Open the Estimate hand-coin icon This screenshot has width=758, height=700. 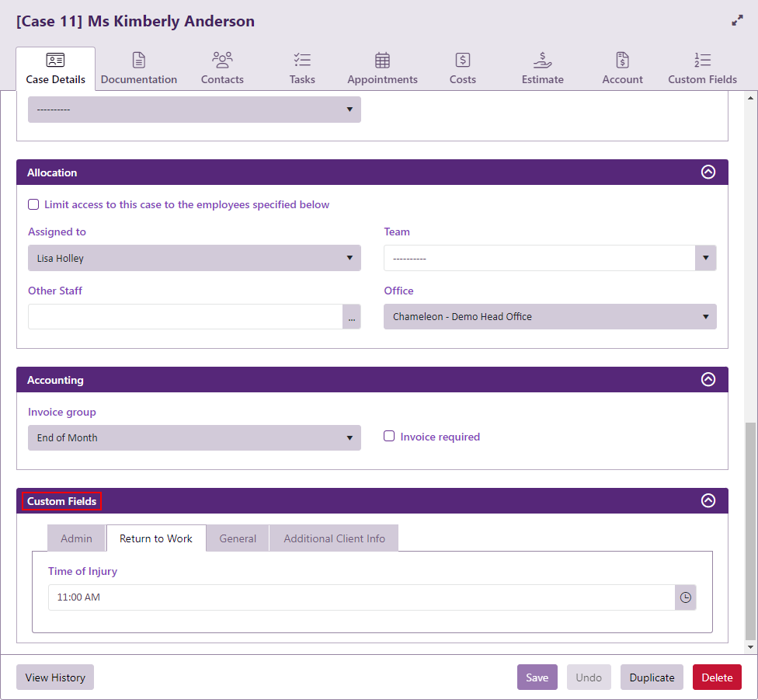click(x=543, y=61)
